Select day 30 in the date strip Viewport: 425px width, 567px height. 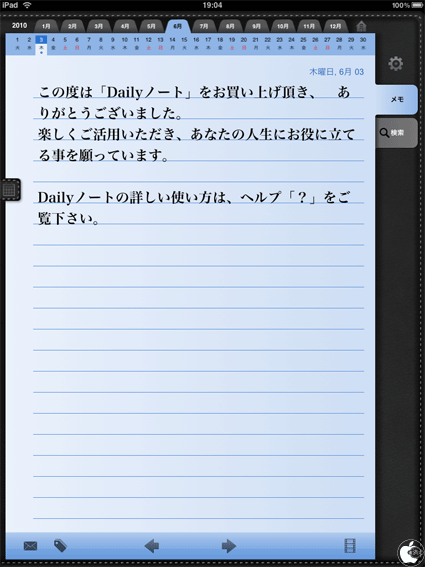(363, 43)
